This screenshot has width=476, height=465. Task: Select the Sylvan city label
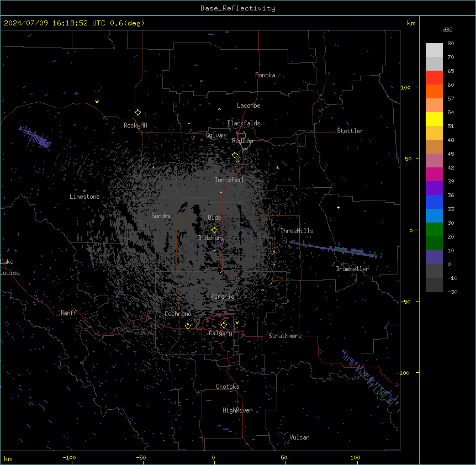pyautogui.click(x=215, y=135)
